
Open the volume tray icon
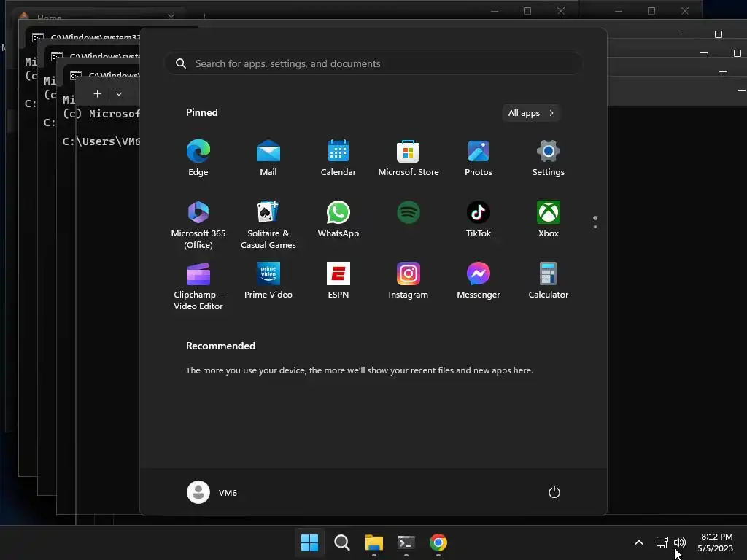click(680, 542)
